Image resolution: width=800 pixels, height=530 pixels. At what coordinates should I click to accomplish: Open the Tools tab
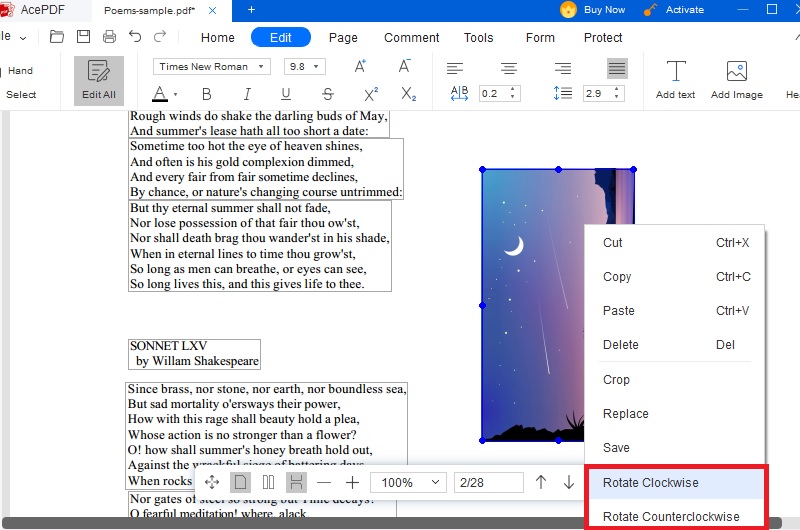[x=479, y=38]
